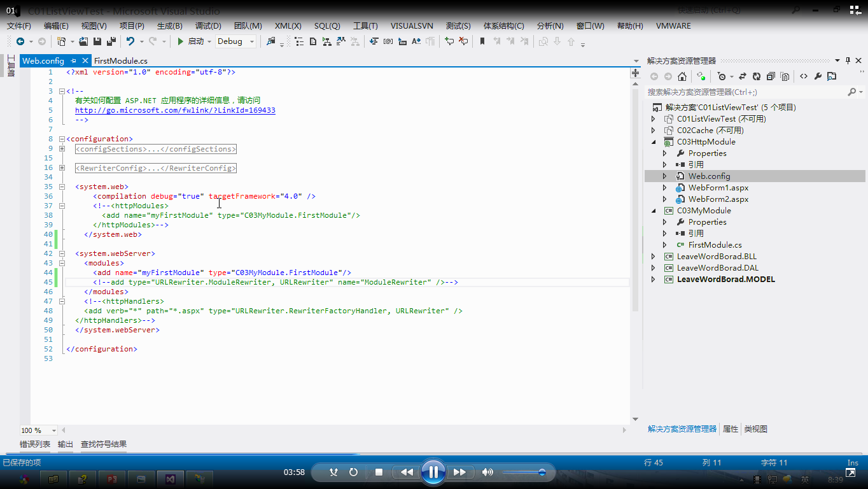Open the go.microsoft.com fwlink hyperlink
Viewport: 868px width, 489px height.
click(175, 110)
